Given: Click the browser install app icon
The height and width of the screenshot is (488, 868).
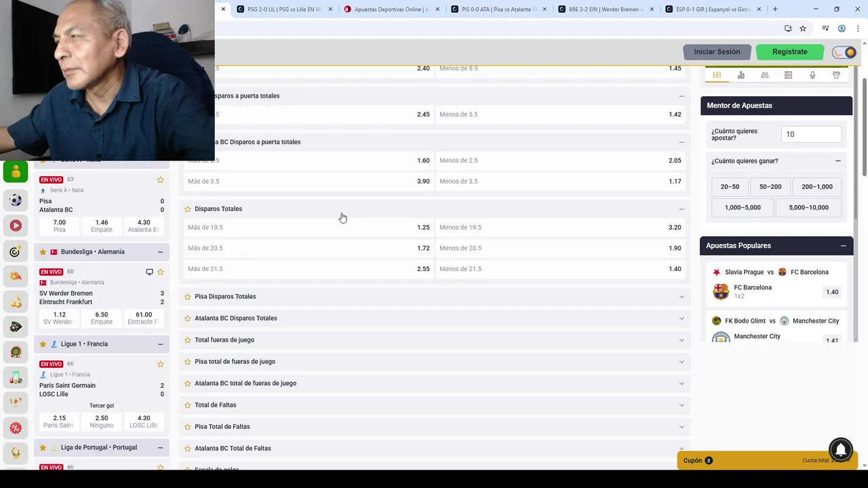Looking at the screenshot, I should point(788,28).
